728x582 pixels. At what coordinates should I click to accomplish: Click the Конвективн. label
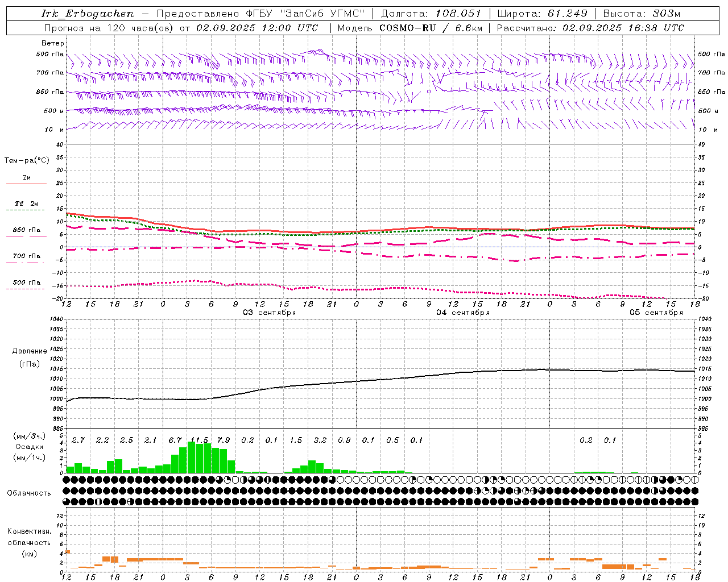coord(29,531)
